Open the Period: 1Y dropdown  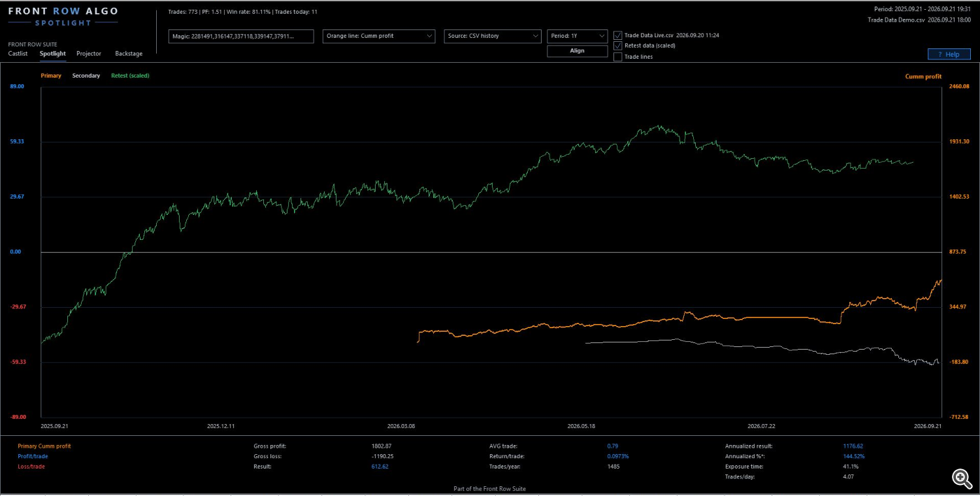tap(577, 36)
